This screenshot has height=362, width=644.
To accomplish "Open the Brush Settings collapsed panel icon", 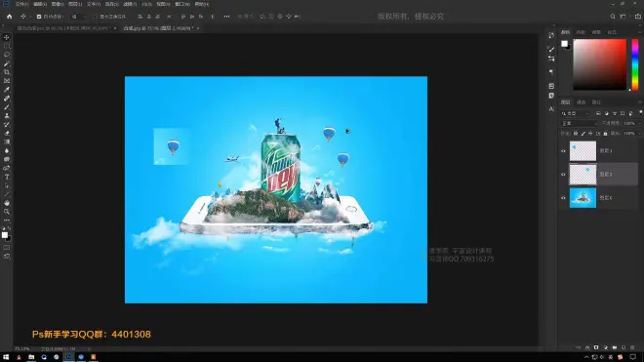I will [551, 49].
